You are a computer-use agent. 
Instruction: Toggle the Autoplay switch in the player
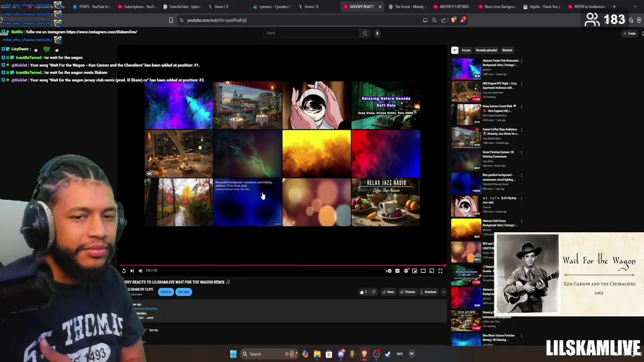(x=388, y=271)
